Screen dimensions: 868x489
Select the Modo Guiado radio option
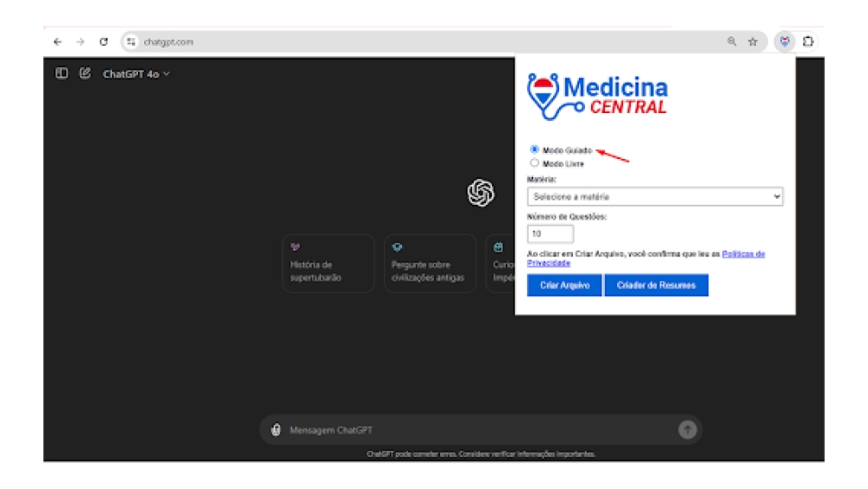pos(534,149)
